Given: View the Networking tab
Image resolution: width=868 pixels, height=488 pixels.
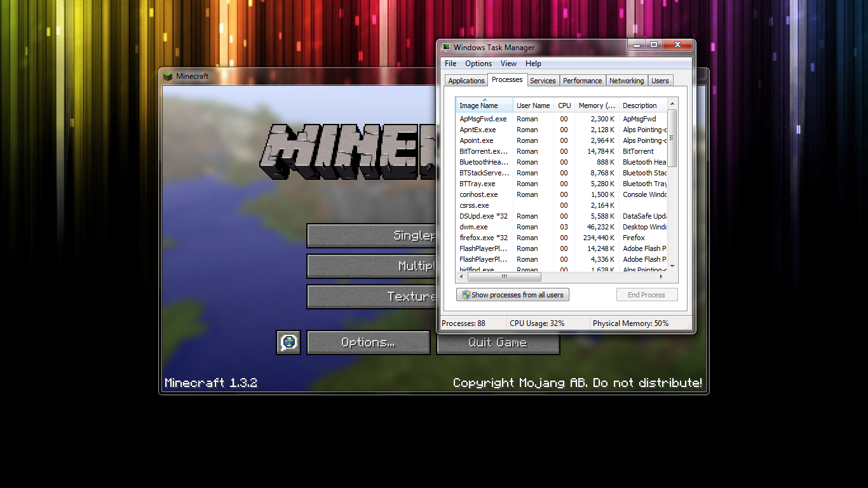Looking at the screenshot, I should (627, 81).
